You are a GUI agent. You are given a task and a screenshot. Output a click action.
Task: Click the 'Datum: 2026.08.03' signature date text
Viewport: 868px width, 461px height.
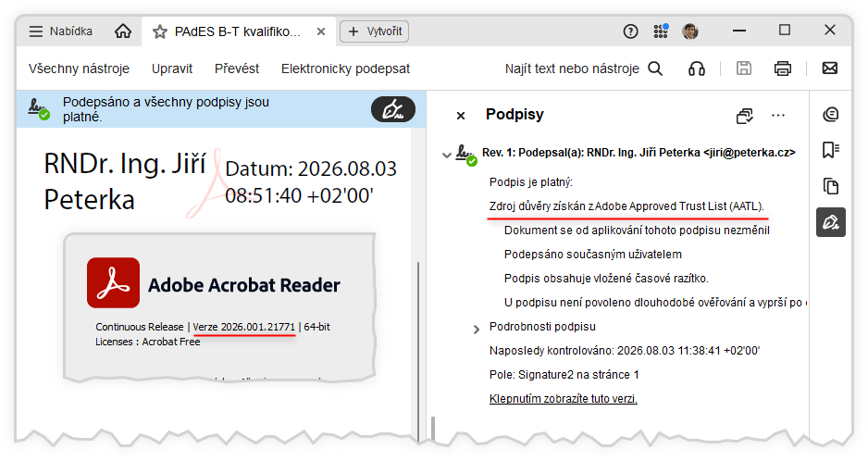coord(311,168)
